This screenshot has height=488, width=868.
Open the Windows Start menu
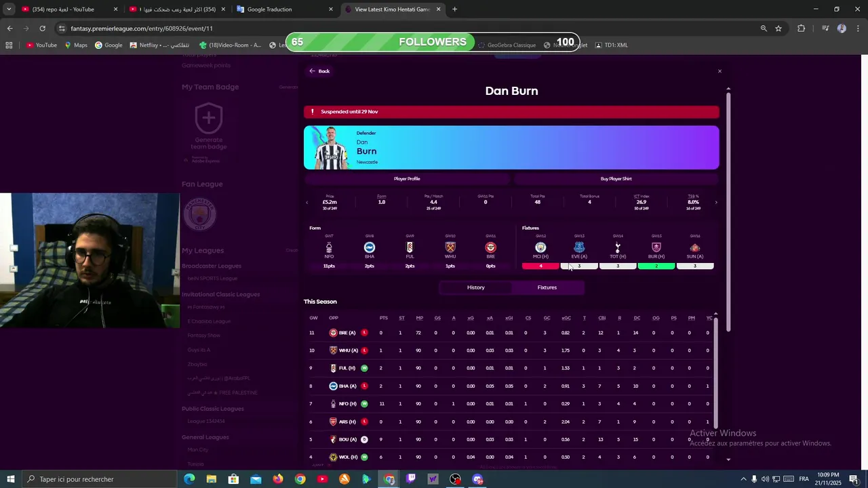click(10, 479)
